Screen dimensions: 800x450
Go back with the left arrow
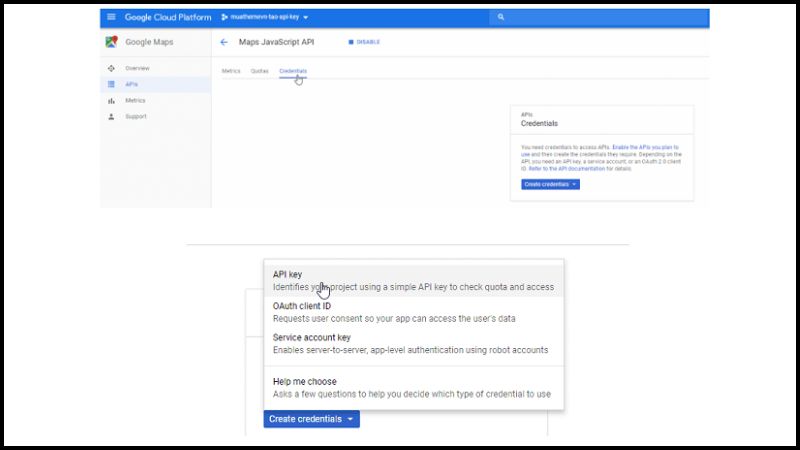[224, 42]
